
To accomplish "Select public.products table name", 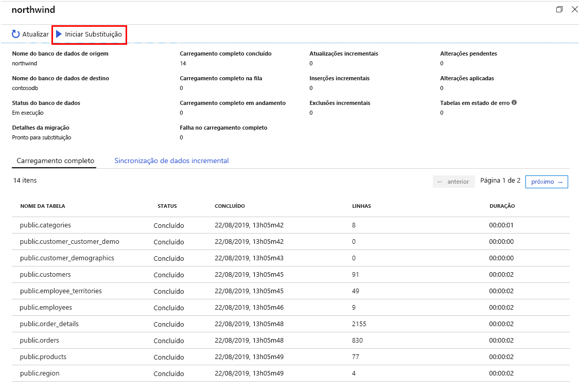I will [x=43, y=357].
